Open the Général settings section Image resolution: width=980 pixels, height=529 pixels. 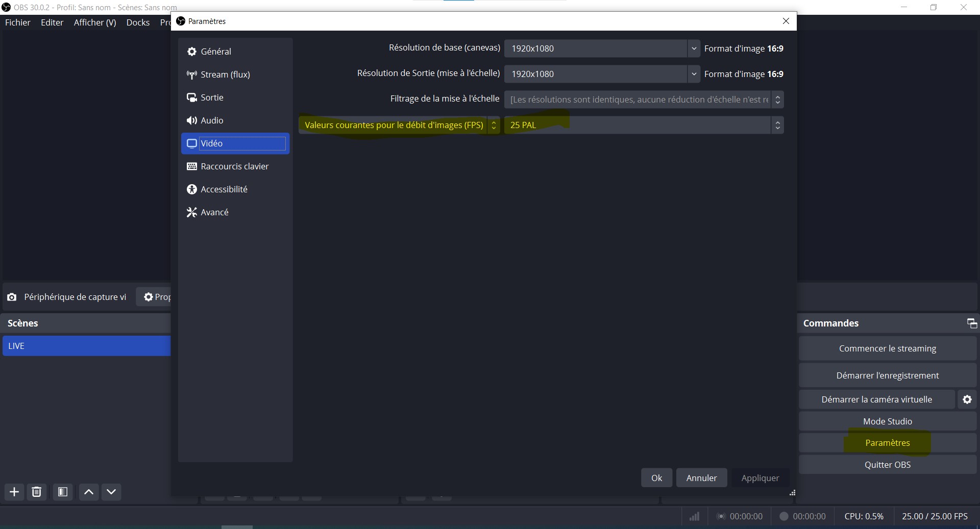point(235,52)
